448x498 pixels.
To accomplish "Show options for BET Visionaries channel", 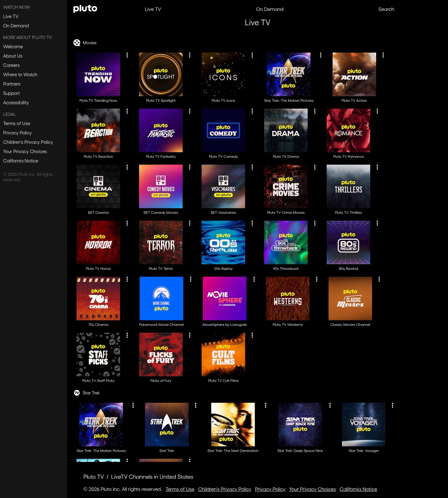I will [x=252, y=167].
